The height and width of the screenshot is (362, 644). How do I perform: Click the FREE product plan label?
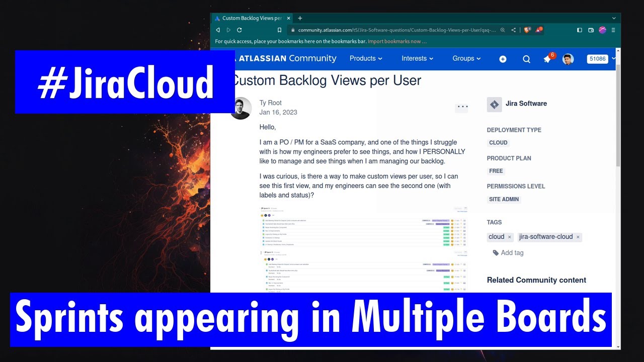click(x=496, y=171)
